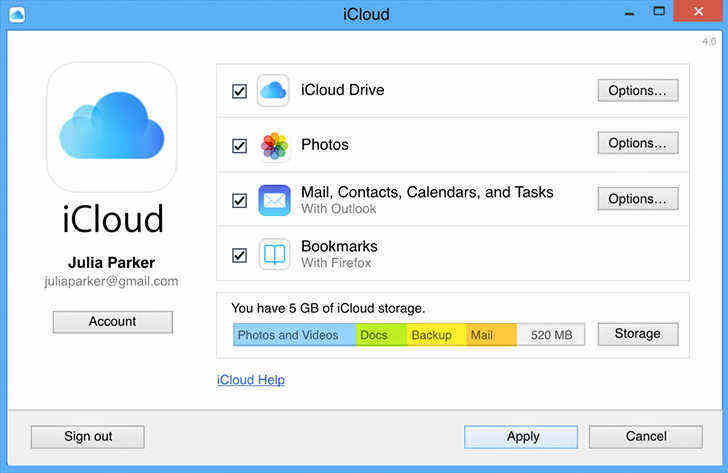Open Options for Photos
Screen dimensions: 728x473
coord(637,143)
